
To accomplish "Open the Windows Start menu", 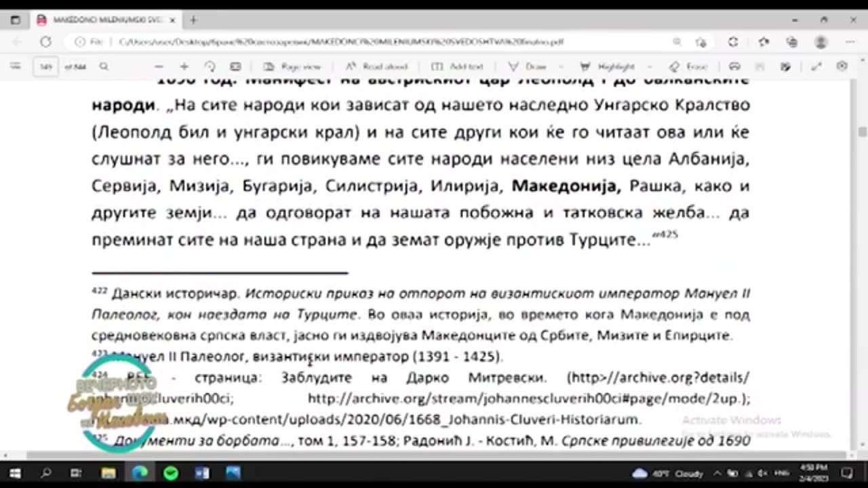I will click(x=14, y=473).
